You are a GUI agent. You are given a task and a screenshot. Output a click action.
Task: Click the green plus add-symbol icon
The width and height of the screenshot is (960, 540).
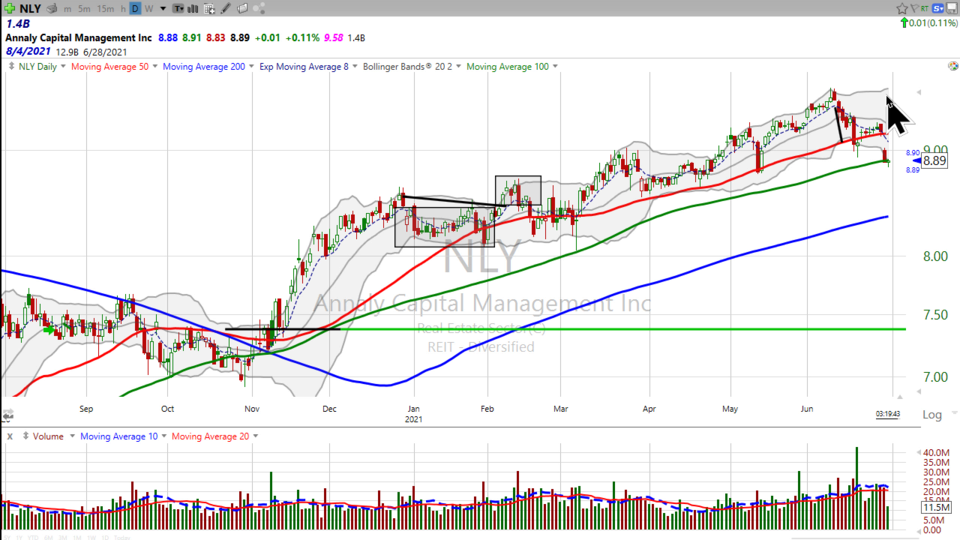coord(8,8)
